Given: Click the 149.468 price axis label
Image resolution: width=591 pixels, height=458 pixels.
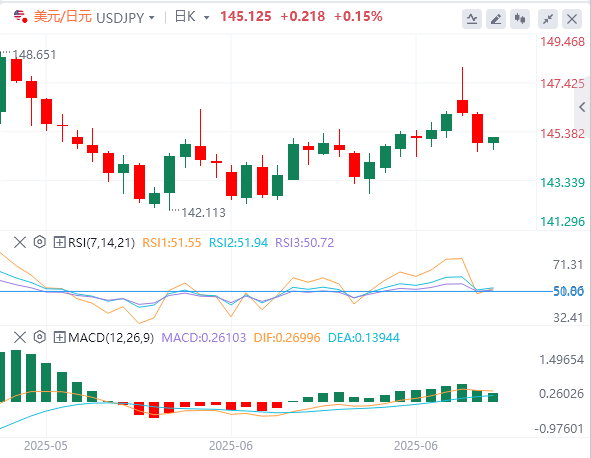Looking at the screenshot, I should pyautogui.click(x=562, y=42).
